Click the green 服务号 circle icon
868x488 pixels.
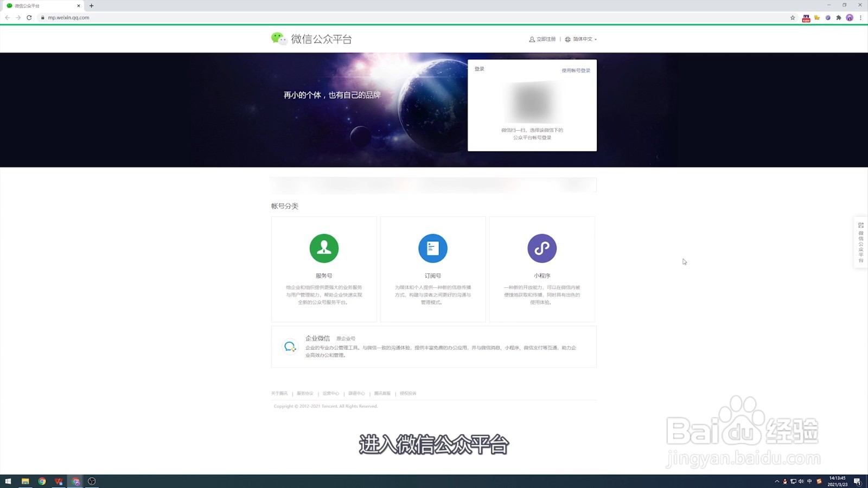tap(324, 248)
